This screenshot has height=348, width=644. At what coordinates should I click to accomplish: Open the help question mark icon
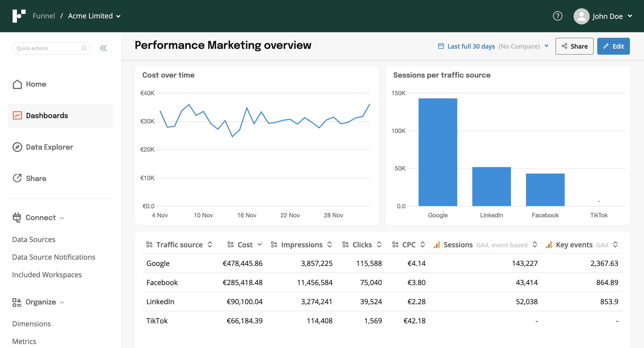(x=557, y=16)
